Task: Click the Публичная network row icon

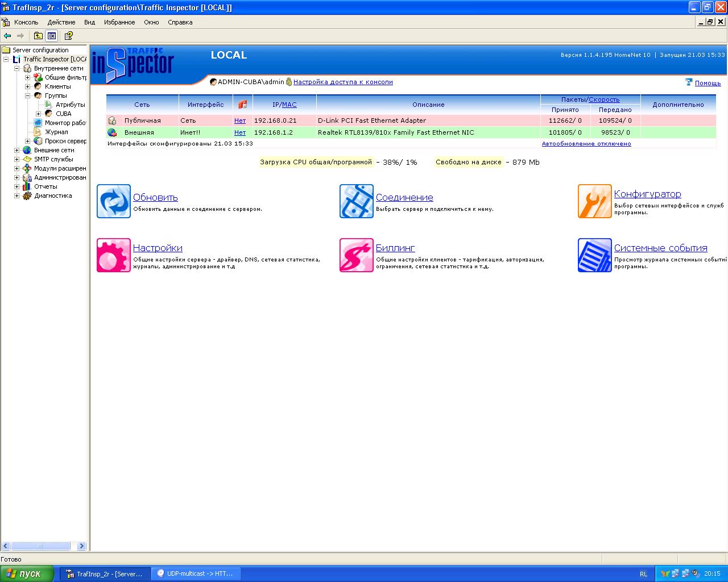Action: [x=112, y=120]
